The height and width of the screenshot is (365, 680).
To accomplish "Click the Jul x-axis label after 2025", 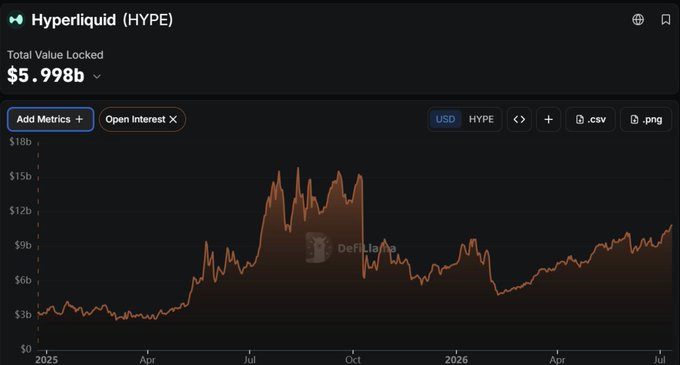I will [250, 360].
